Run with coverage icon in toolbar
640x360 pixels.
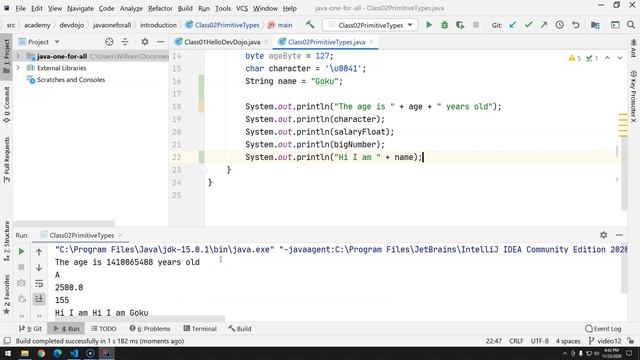point(460,25)
